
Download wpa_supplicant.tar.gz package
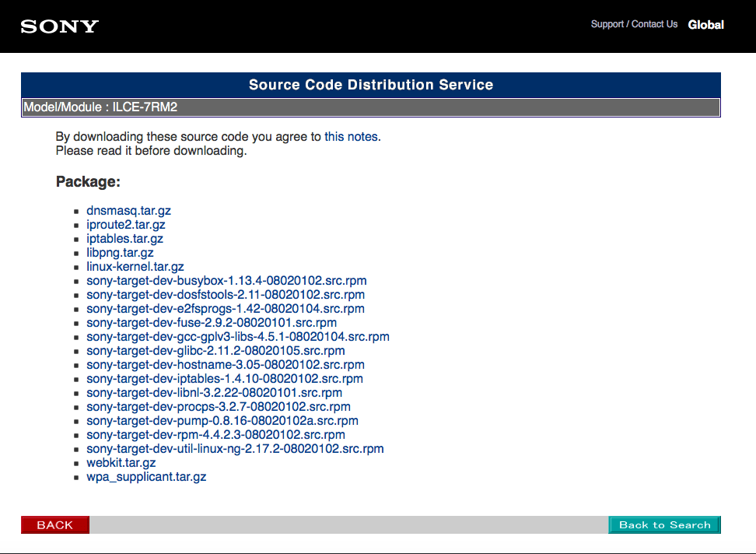click(x=146, y=476)
